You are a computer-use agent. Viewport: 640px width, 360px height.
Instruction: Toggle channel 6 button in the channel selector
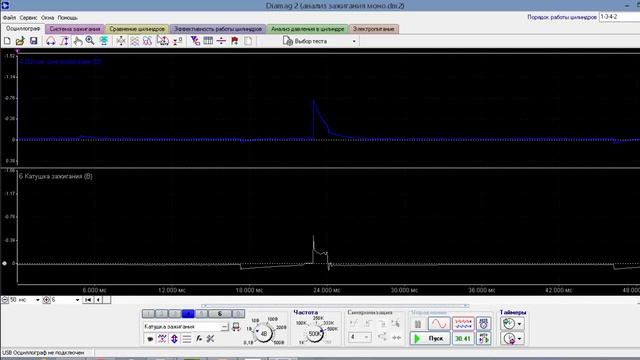click(220, 313)
